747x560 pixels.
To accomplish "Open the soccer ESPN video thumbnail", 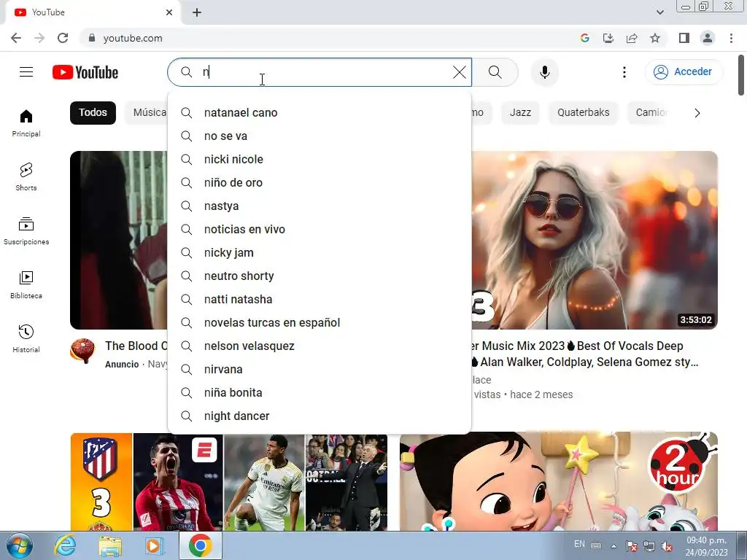I will [228, 481].
